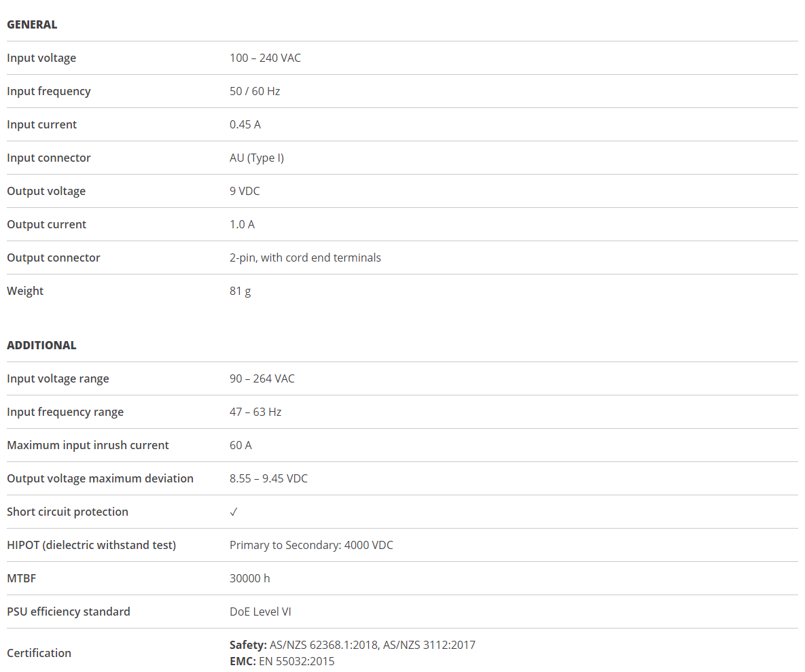Viewport: 805px width, 672px height.
Task: Click the Weight 81 g value
Action: pyautogui.click(x=240, y=291)
